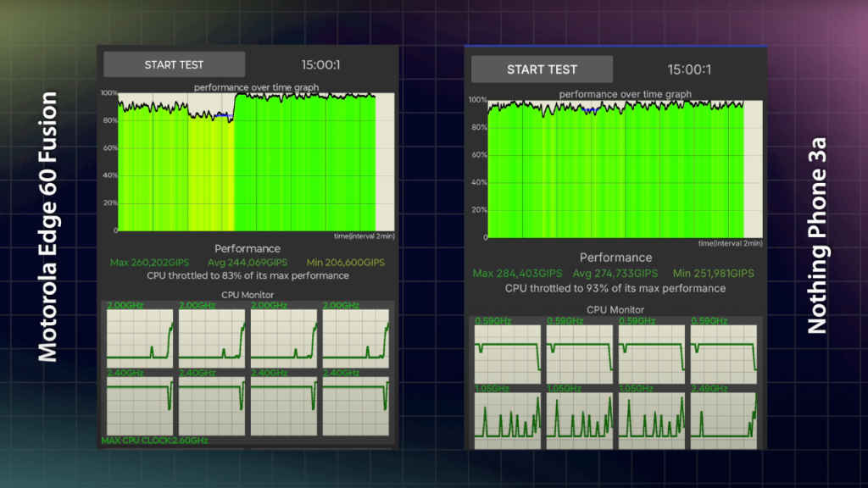Click the "Max 260,202GIPS" value
The image size is (868, 488).
click(x=149, y=263)
